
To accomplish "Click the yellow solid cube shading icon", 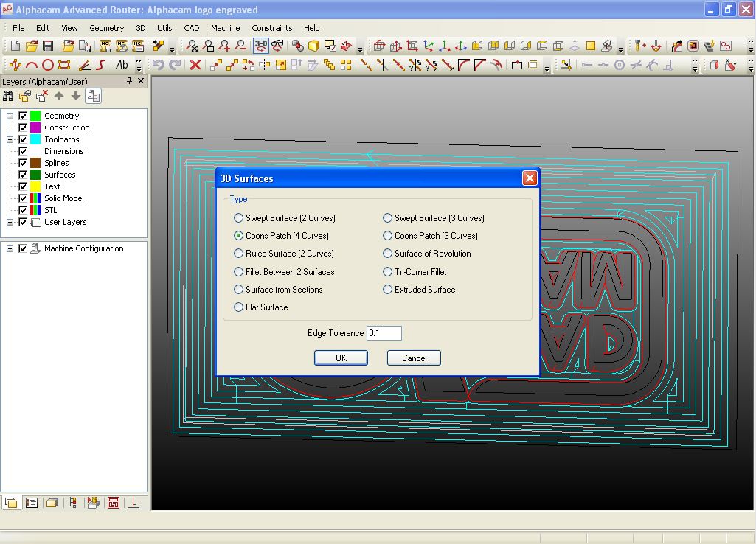I will point(314,46).
